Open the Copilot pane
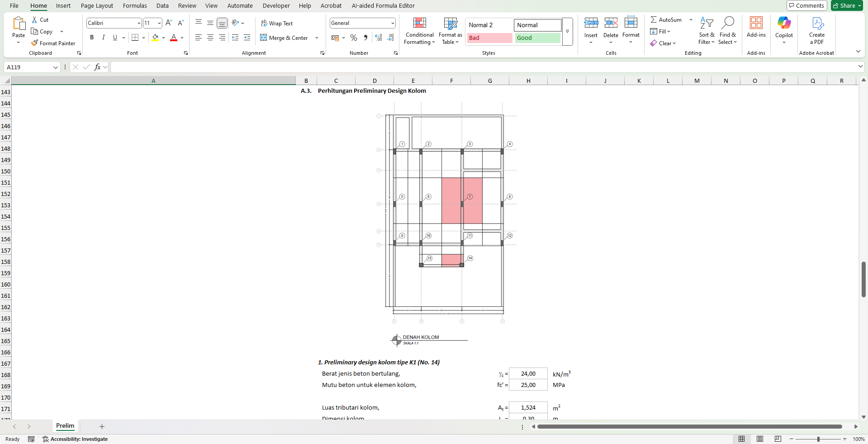 coord(784,27)
